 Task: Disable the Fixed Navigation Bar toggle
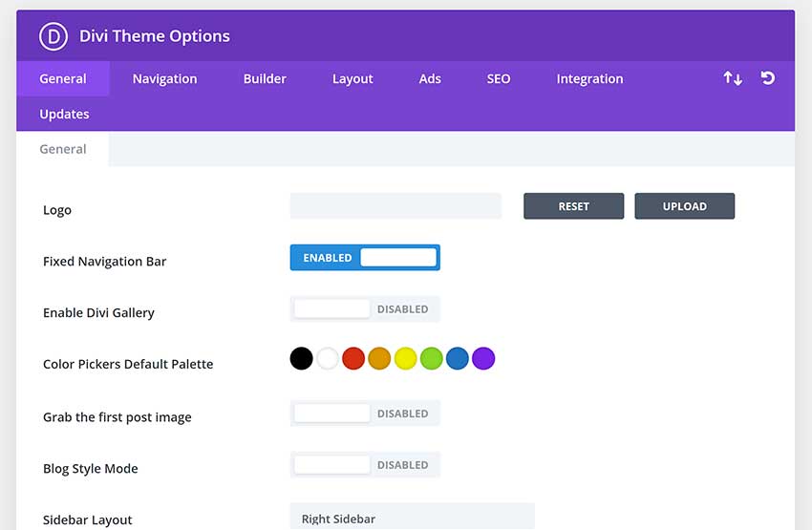365,258
